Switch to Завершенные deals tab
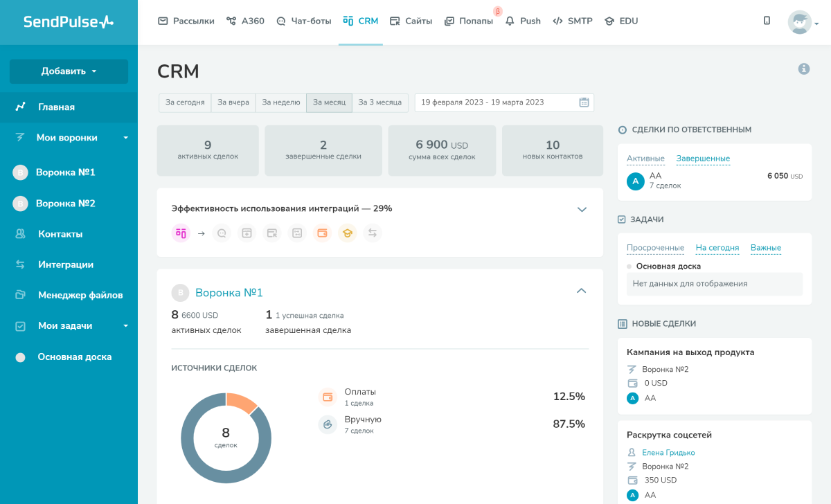 pyautogui.click(x=703, y=159)
